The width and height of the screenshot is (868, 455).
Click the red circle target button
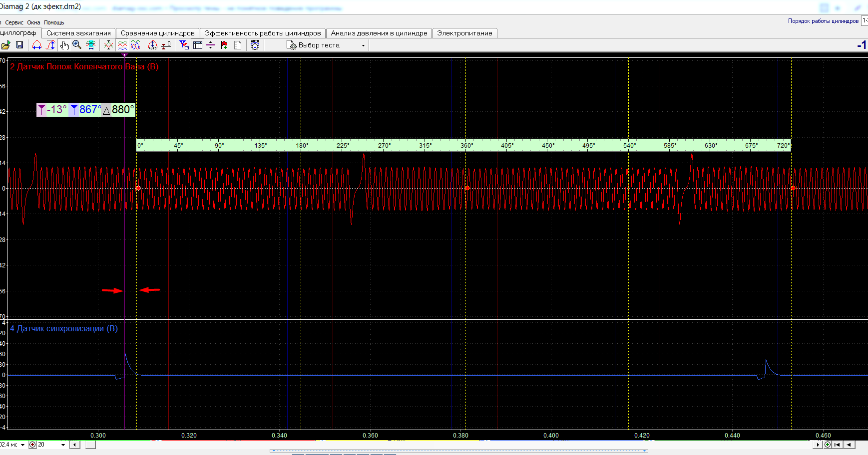[x=33, y=445]
